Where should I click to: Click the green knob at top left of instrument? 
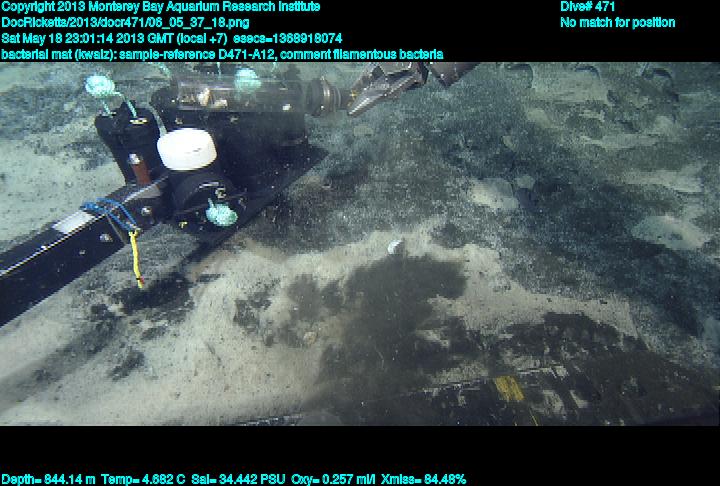tap(101, 86)
